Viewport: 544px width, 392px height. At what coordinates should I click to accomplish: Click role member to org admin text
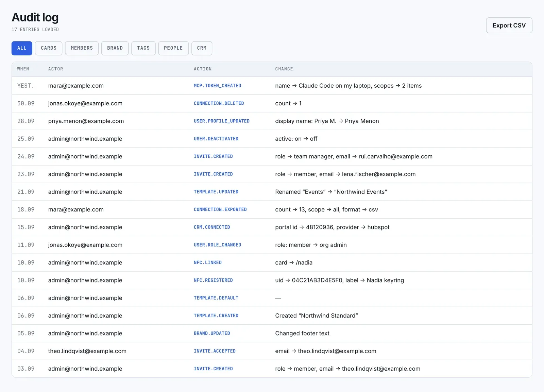click(311, 245)
